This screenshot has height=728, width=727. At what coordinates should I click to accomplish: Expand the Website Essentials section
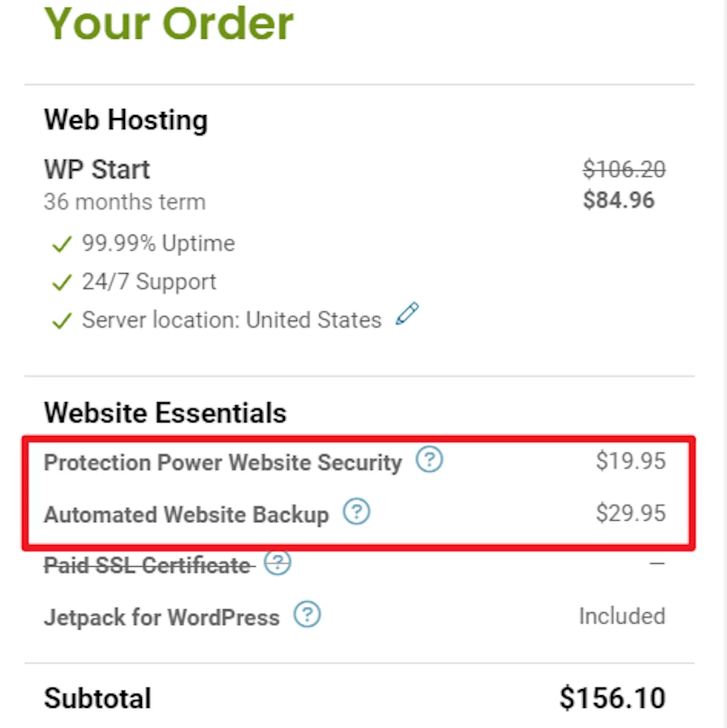pos(165,413)
